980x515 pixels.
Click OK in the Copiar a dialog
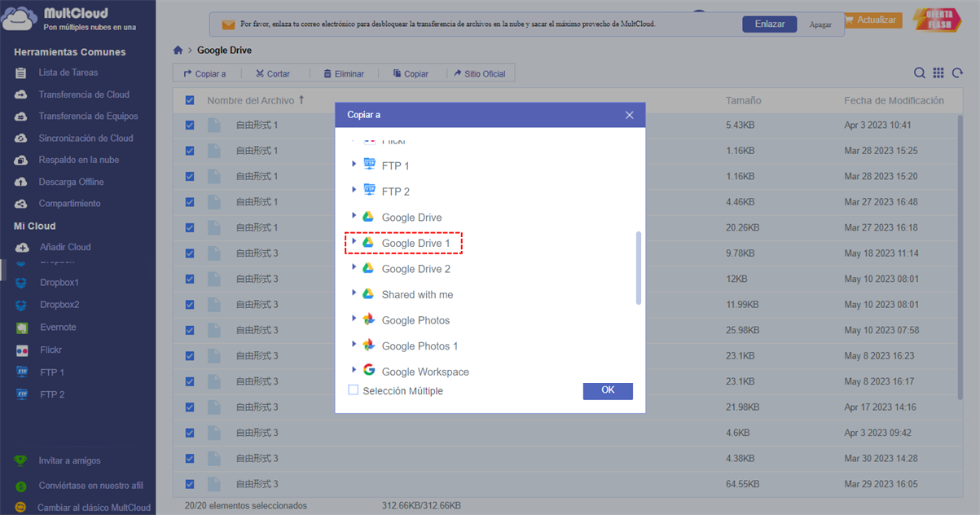click(x=608, y=390)
